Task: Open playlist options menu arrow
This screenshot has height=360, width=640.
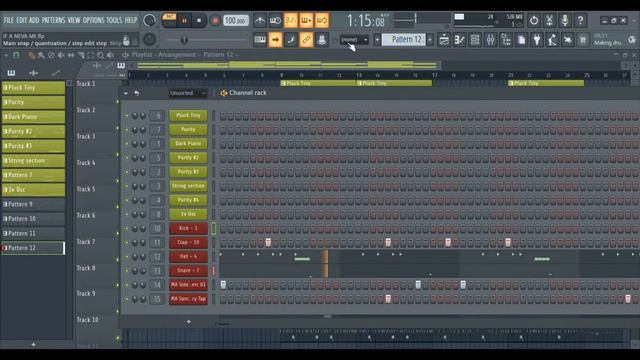Action: pos(6,55)
